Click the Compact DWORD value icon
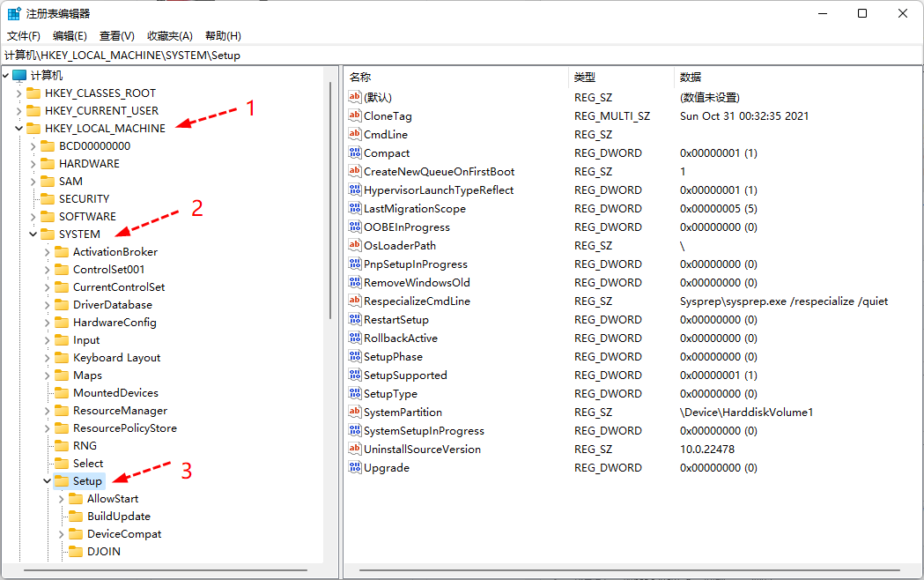This screenshot has height=580, width=924. 355,152
